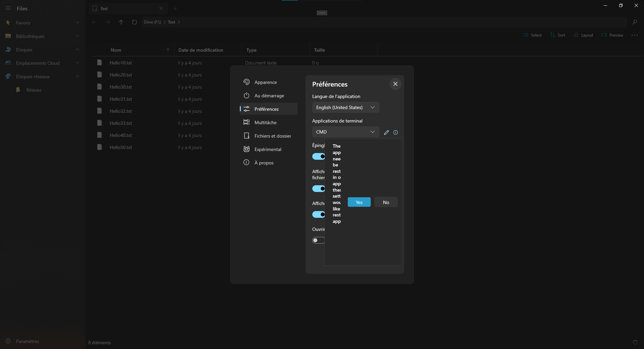Collapse the Disques réseaux section
Screen dimensions: 644x349
(77, 77)
